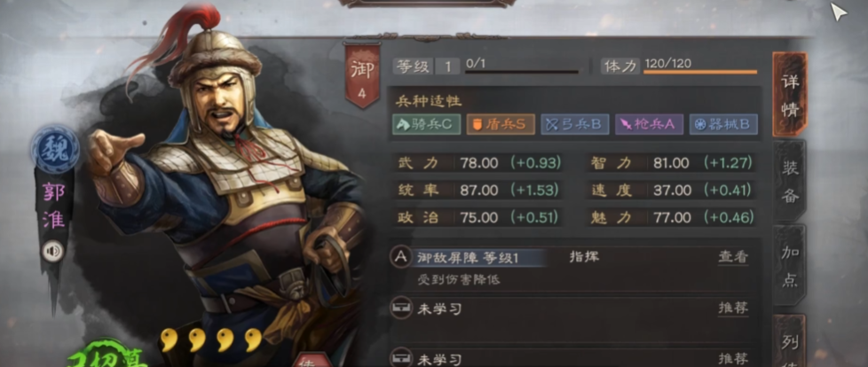Click 推荐 link on first unlearned skill
Viewport: 868px width, 367px height.
click(733, 308)
